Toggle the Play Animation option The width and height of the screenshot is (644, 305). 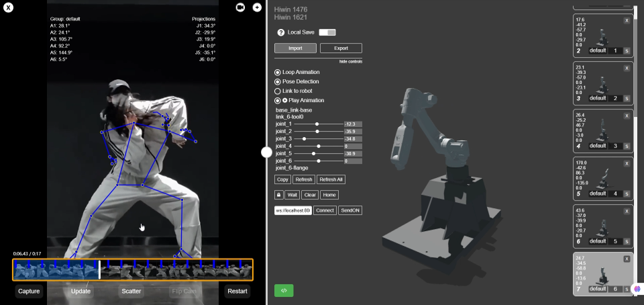coord(277,100)
